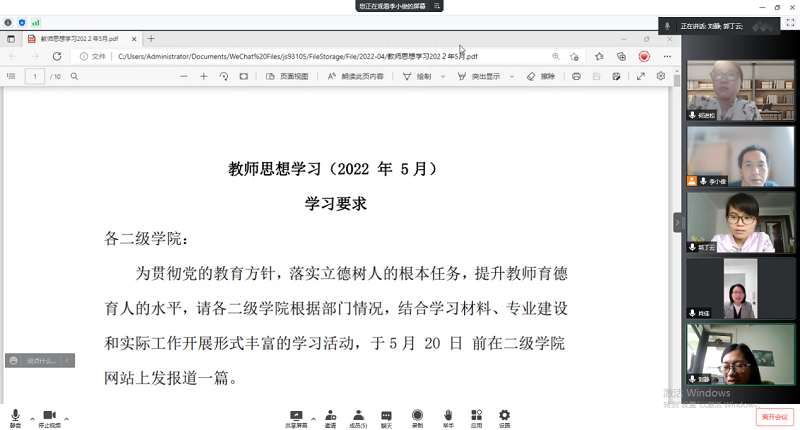Raise hand in the meeting
The width and height of the screenshot is (800, 430).
(x=448, y=415)
